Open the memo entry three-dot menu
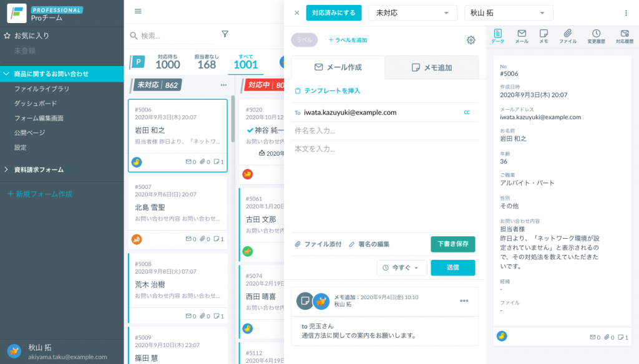Screen dimensions: 639x364 pos(464,300)
